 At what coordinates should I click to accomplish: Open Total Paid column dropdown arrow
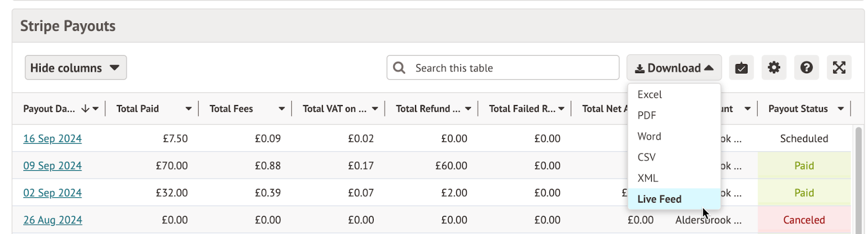point(188,109)
